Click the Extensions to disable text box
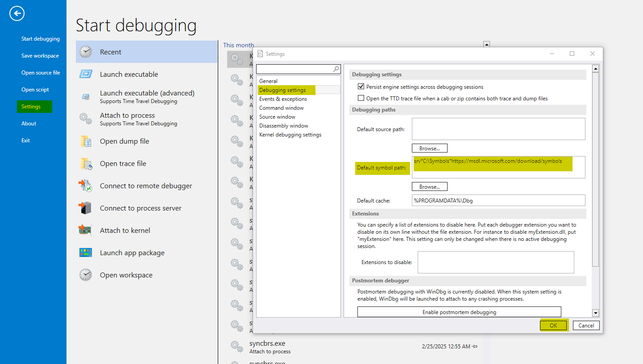 point(496,262)
